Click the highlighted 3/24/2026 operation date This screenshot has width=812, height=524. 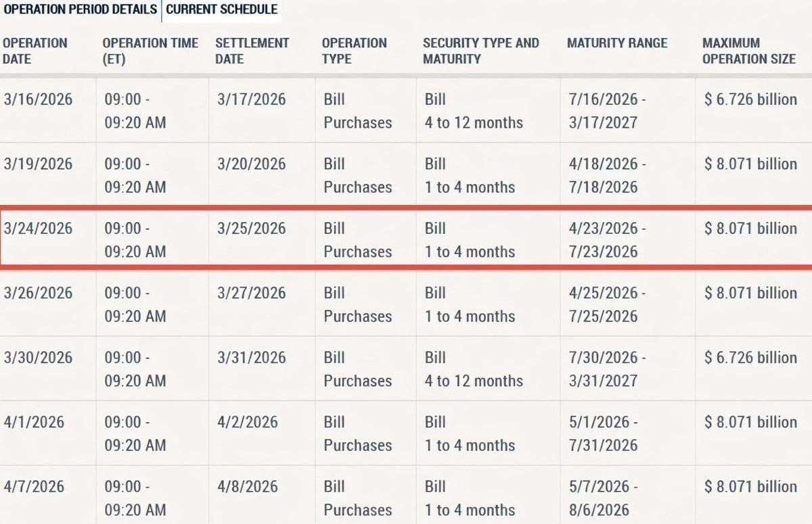(38, 229)
